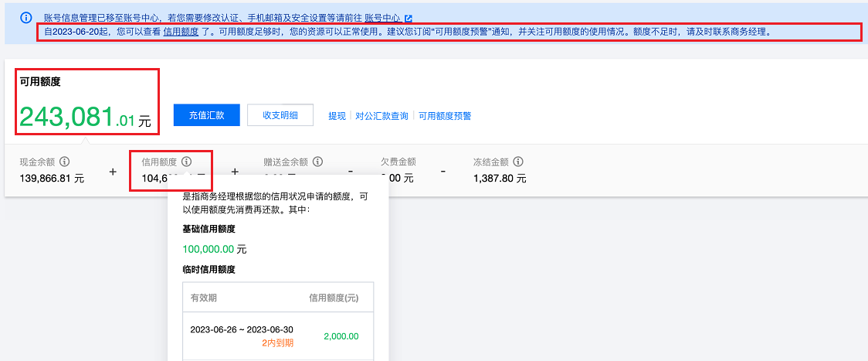Open the 账号中心 link in the banner
868x361 pixels.
click(x=382, y=18)
